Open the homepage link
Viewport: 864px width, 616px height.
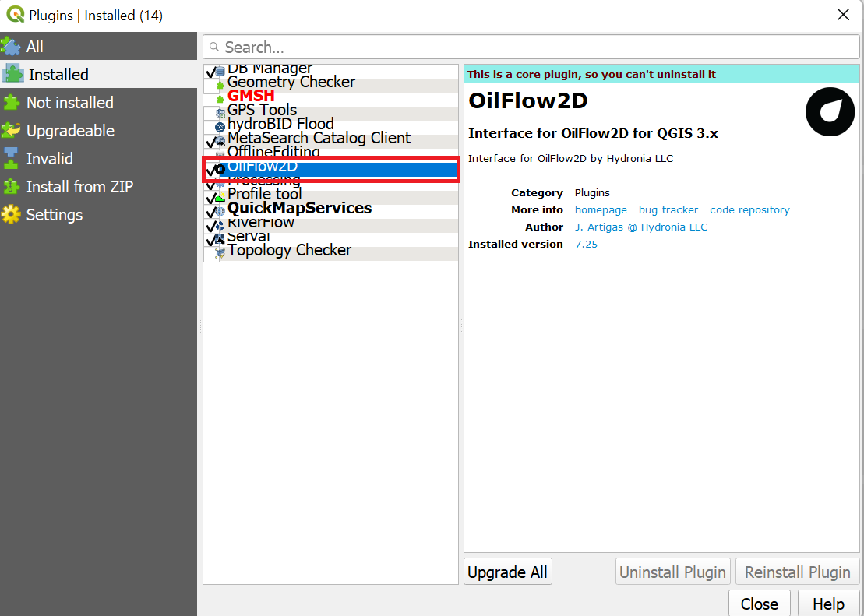[601, 210]
